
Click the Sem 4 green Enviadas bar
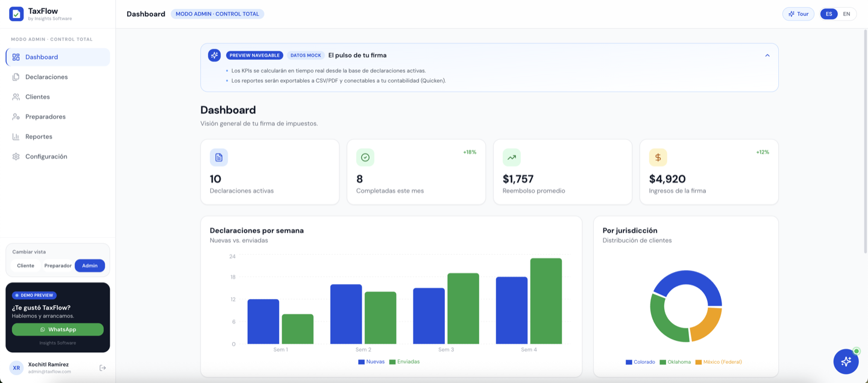[x=546, y=301]
